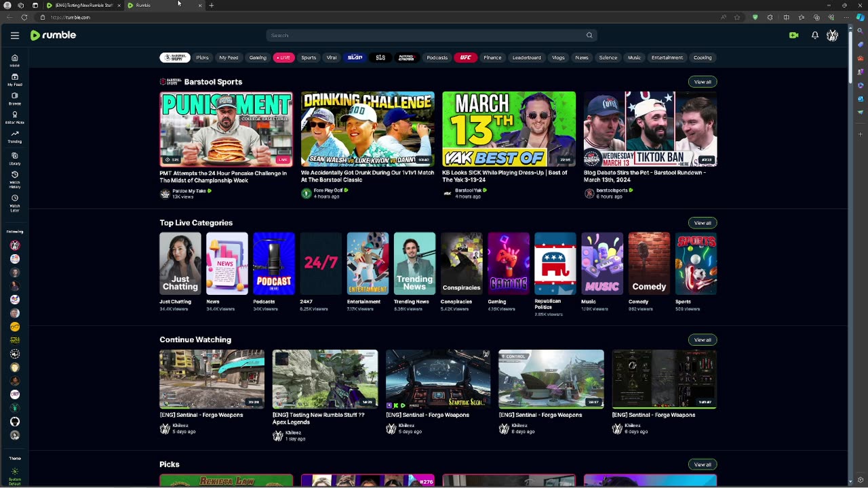Select the Cooking category pill

pos(703,58)
